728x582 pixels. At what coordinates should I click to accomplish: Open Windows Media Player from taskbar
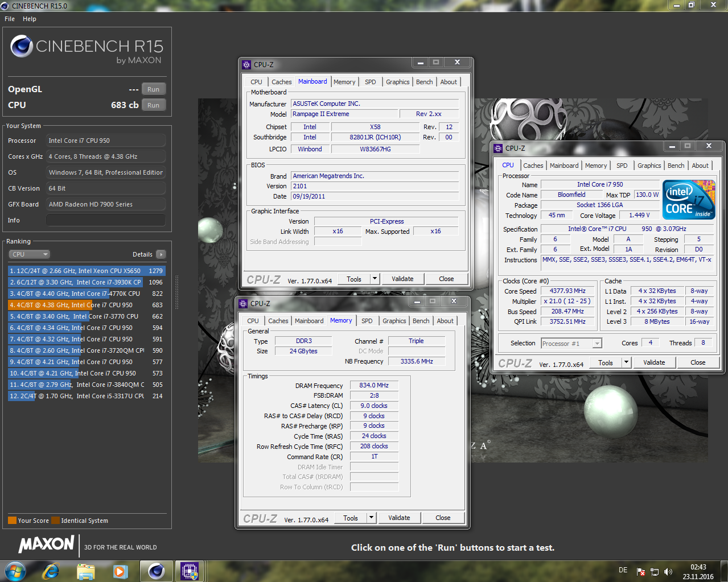click(x=120, y=571)
